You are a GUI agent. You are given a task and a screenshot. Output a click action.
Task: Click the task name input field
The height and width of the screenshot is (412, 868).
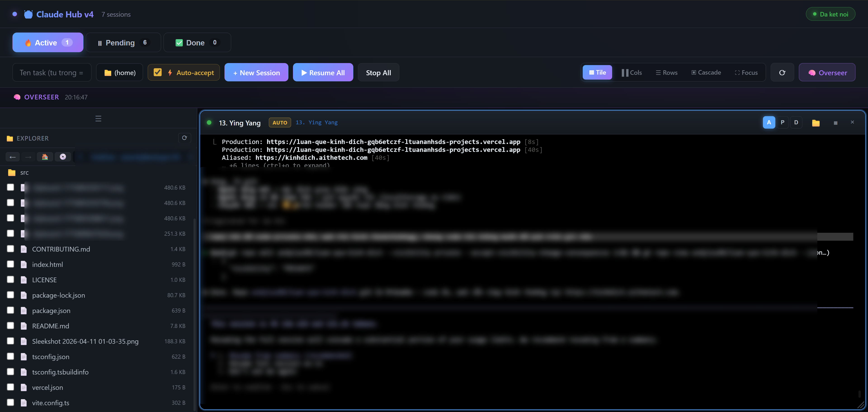coord(52,72)
